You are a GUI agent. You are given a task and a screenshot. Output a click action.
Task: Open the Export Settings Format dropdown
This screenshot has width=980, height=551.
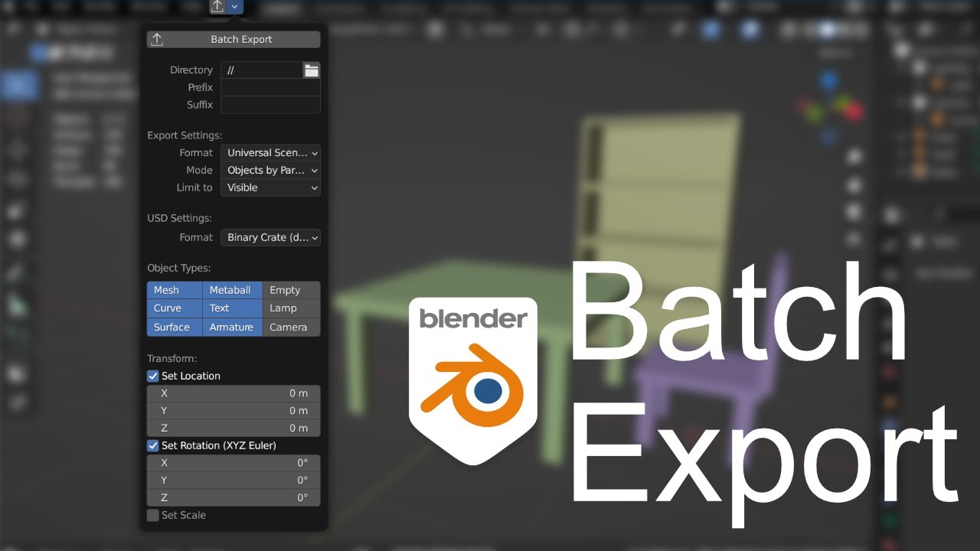pos(270,153)
